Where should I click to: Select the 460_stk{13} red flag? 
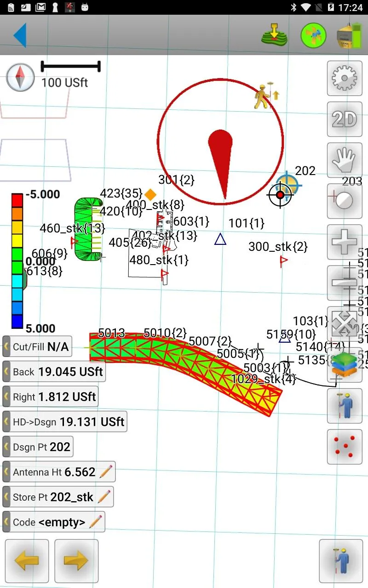[74, 241]
